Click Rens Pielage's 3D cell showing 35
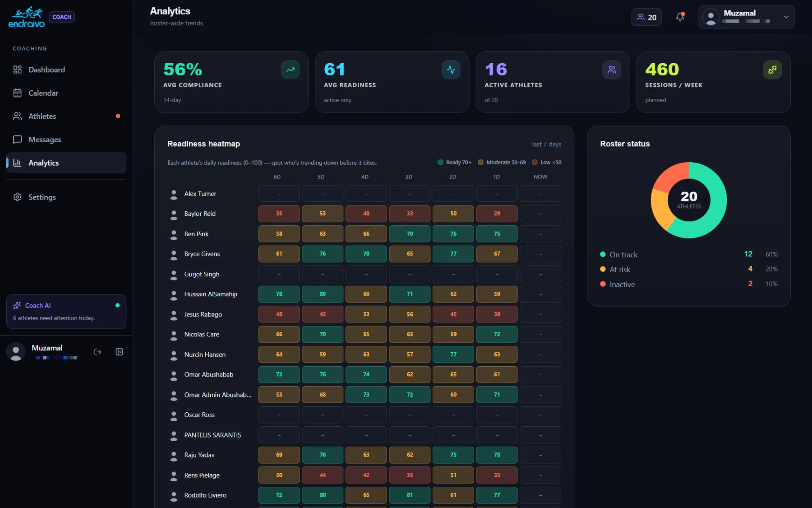812x508 pixels. 410,475
